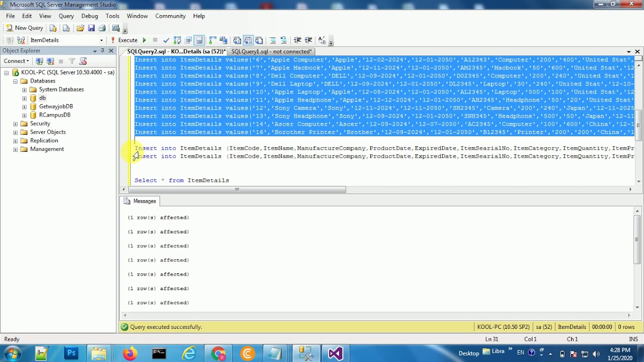Decrease the indent
Viewport: 644px width, 362px height.
297,40
